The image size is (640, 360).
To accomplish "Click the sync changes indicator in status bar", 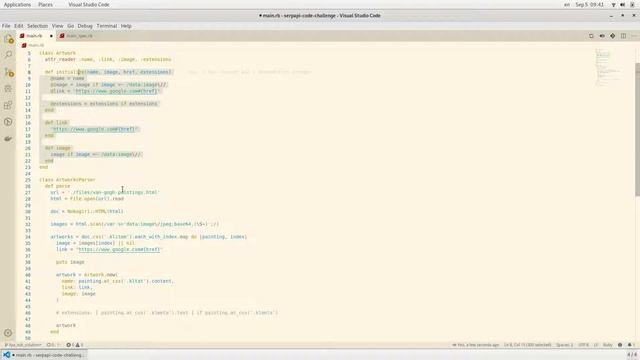I will [53, 345].
